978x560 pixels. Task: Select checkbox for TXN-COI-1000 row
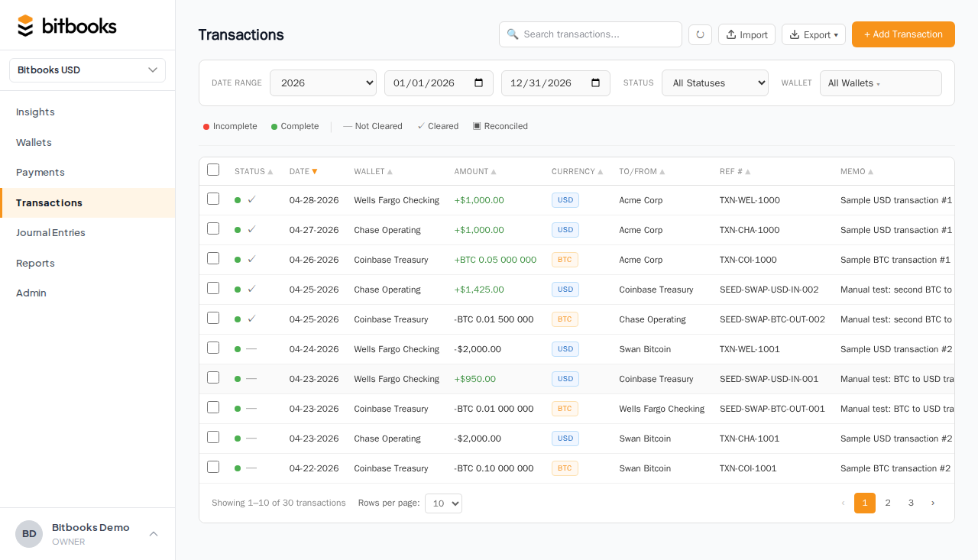pos(213,258)
